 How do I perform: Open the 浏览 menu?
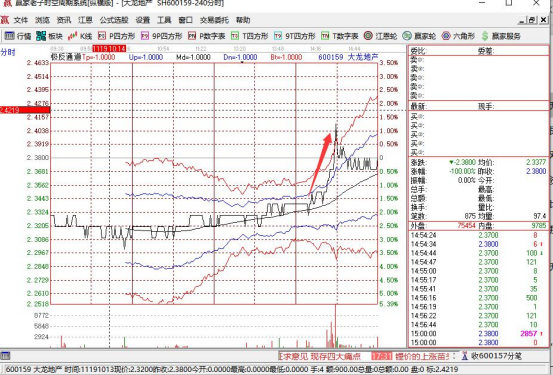click(x=42, y=20)
